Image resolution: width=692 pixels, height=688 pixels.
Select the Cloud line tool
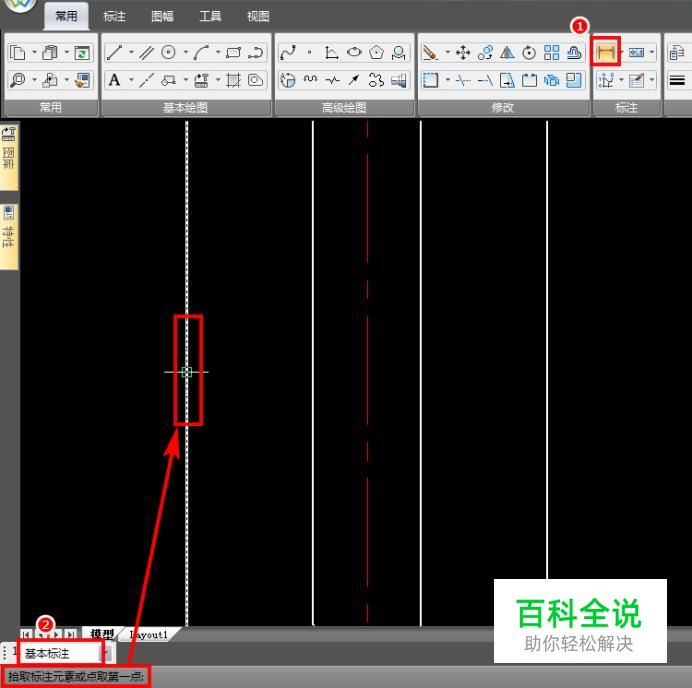click(x=376, y=80)
